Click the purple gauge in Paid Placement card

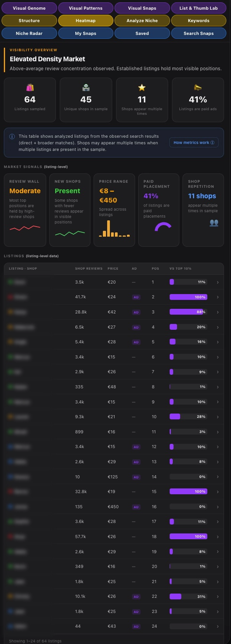click(x=163, y=227)
